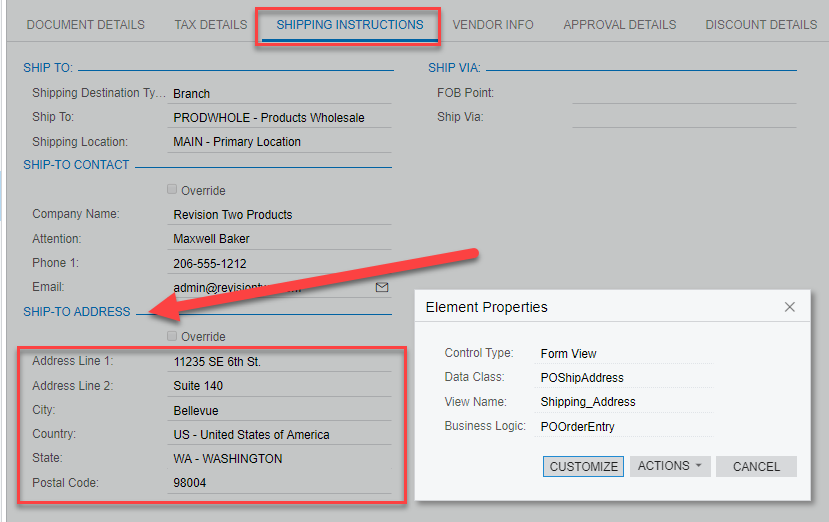This screenshot has width=829, height=522.
Task: Select the Country field showing US
Action: point(280,435)
